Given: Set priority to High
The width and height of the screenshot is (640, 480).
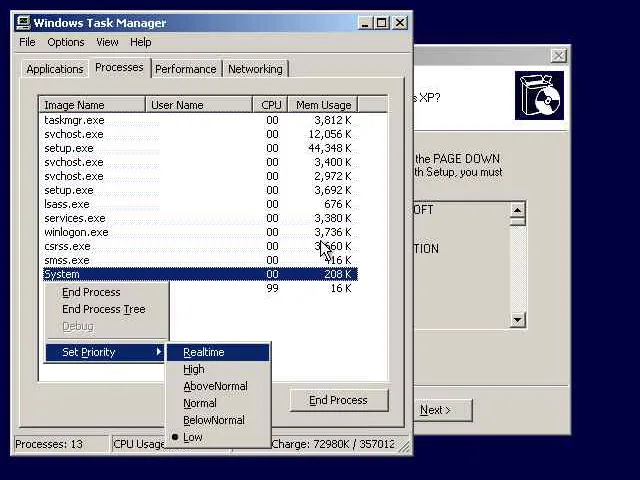Looking at the screenshot, I should click(218, 369).
